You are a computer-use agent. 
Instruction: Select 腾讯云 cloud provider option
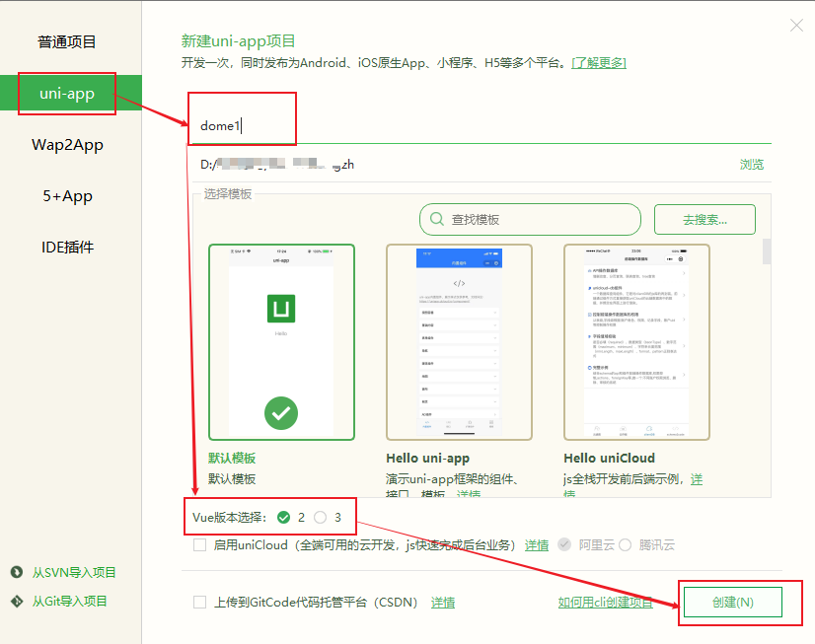626,544
